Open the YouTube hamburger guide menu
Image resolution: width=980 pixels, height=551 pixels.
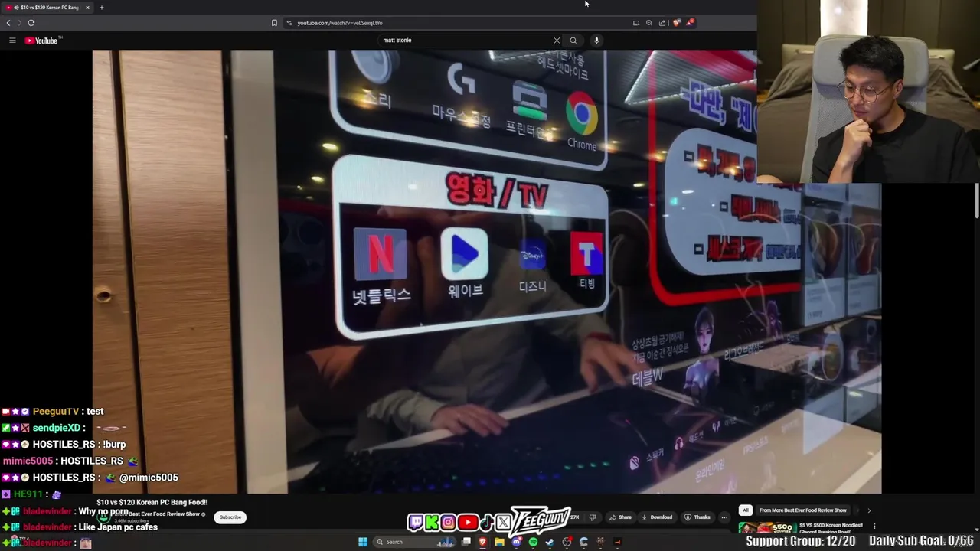12,41
